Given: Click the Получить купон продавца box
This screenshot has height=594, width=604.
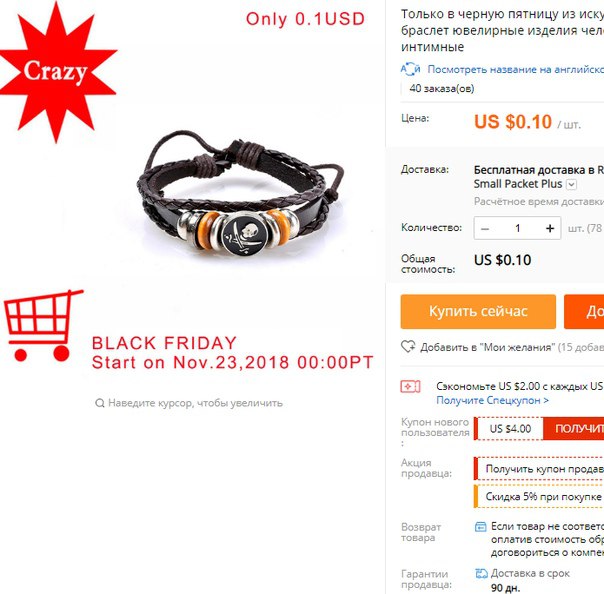Looking at the screenshot, I should (x=539, y=469).
